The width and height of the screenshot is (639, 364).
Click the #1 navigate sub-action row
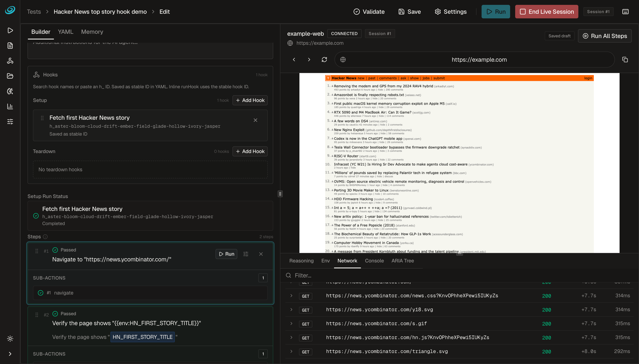[150, 293]
